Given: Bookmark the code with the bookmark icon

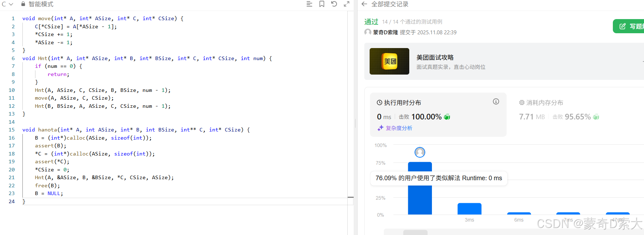Looking at the screenshot, I should click(322, 4).
